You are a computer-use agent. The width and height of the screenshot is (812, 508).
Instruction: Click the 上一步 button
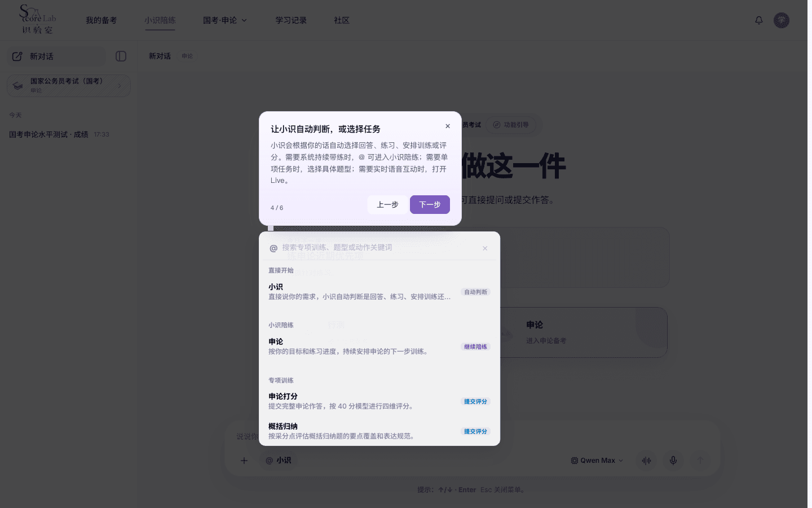pos(387,205)
